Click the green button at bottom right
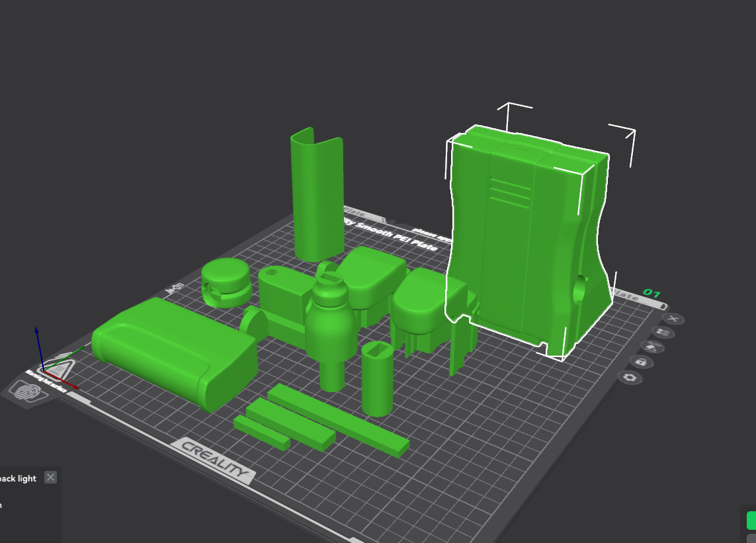This screenshot has width=756, height=543. point(751,520)
